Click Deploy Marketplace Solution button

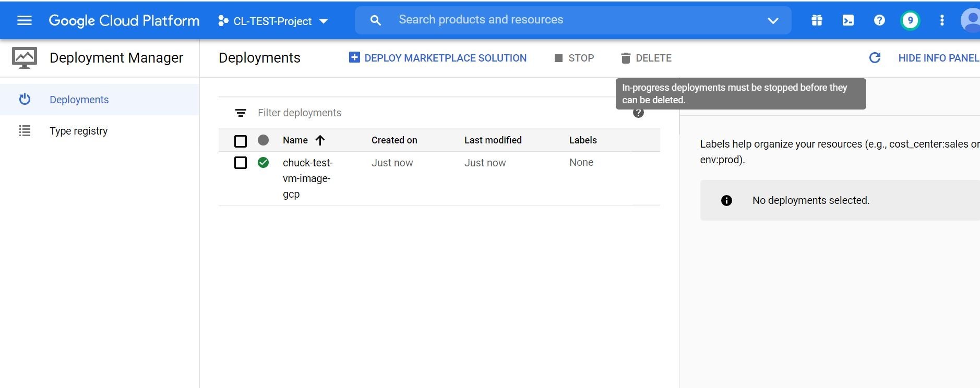[438, 58]
